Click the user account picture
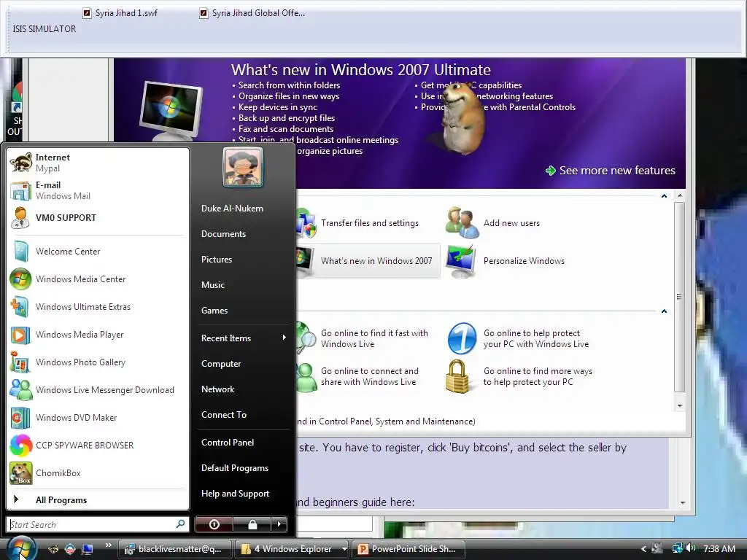The width and height of the screenshot is (747, 560). coord(243,167)
